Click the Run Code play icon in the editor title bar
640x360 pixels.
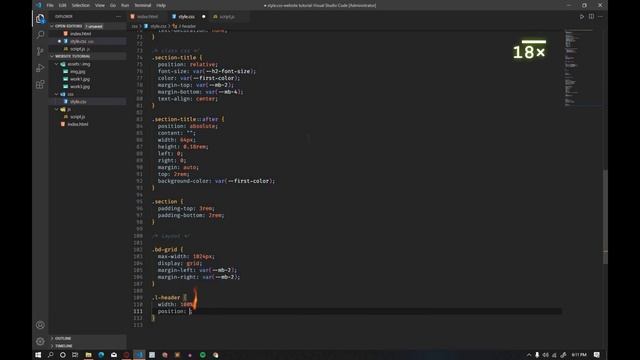coord(582,17)
